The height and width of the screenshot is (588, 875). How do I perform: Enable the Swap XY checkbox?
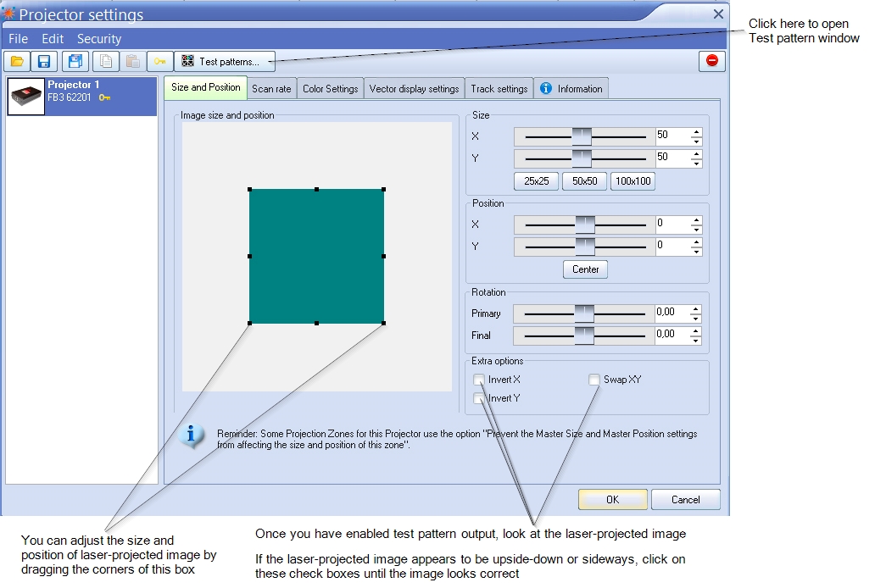(x=594, y=380)
